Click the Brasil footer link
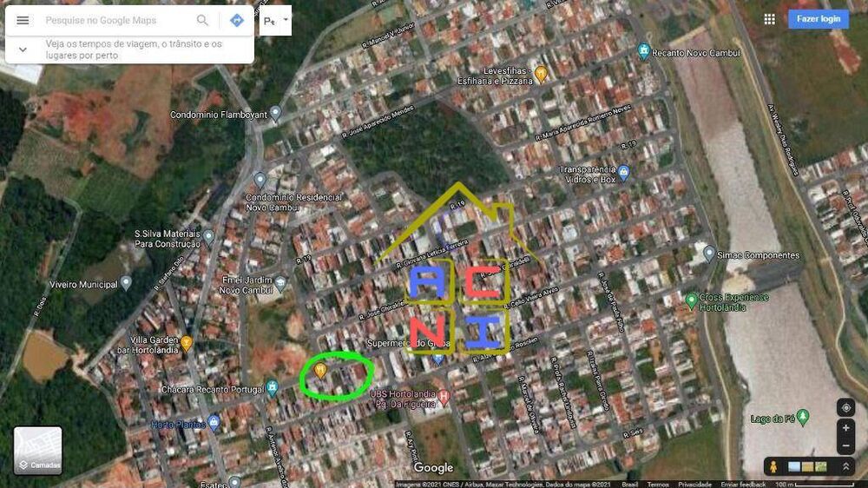 (629, 485)
